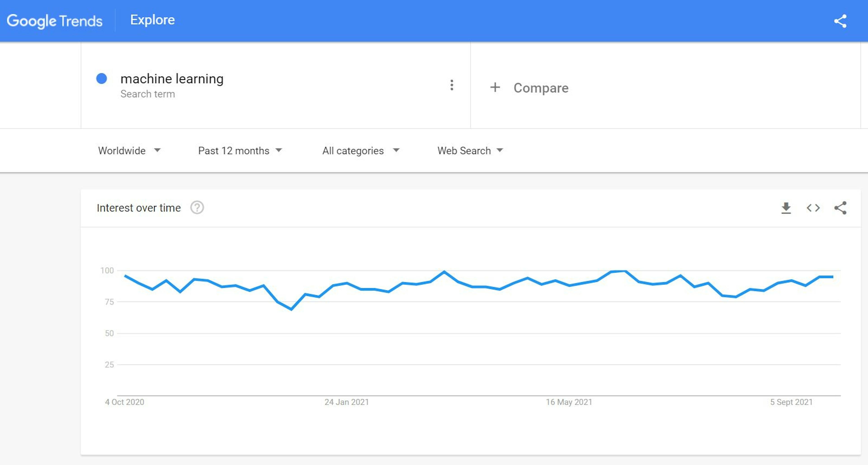Download the chart data as CSV

[786, 208]
